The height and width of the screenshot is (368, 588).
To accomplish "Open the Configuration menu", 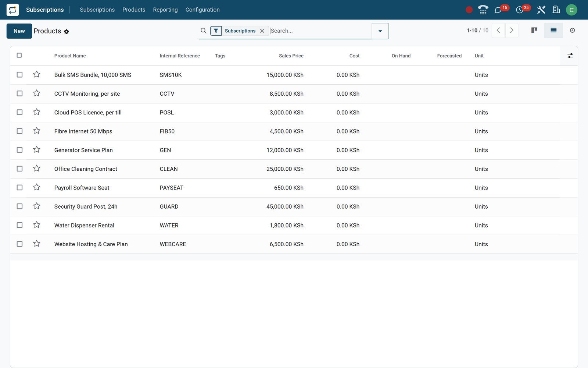I will pos(202,10).
